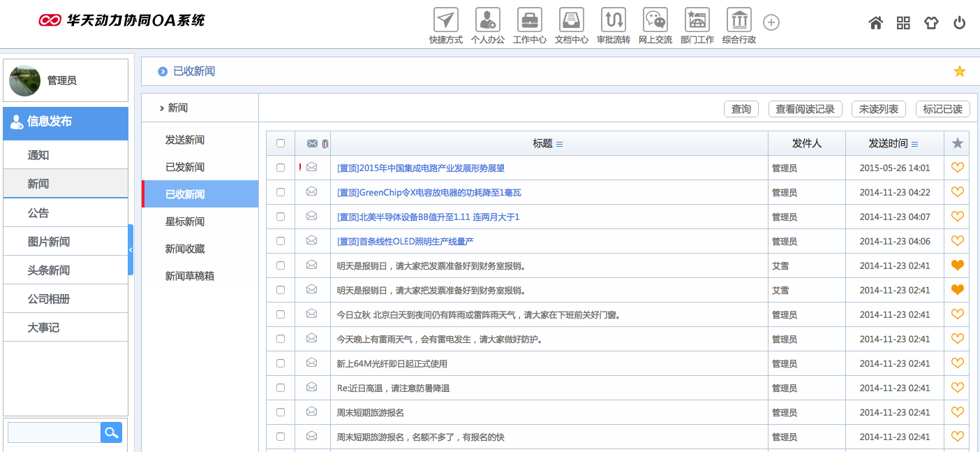Click the sidebar search input field
The height and width of the screenshot is (452, 980).
54,432
